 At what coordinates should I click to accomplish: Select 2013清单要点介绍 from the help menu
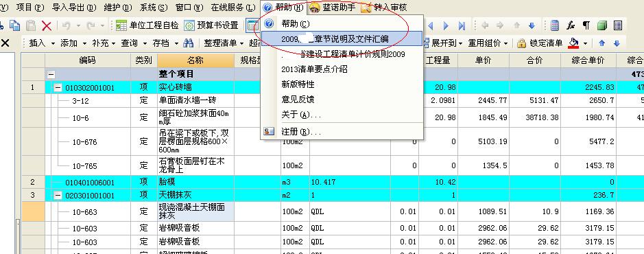pyautogui.click(x=314, y=69)
